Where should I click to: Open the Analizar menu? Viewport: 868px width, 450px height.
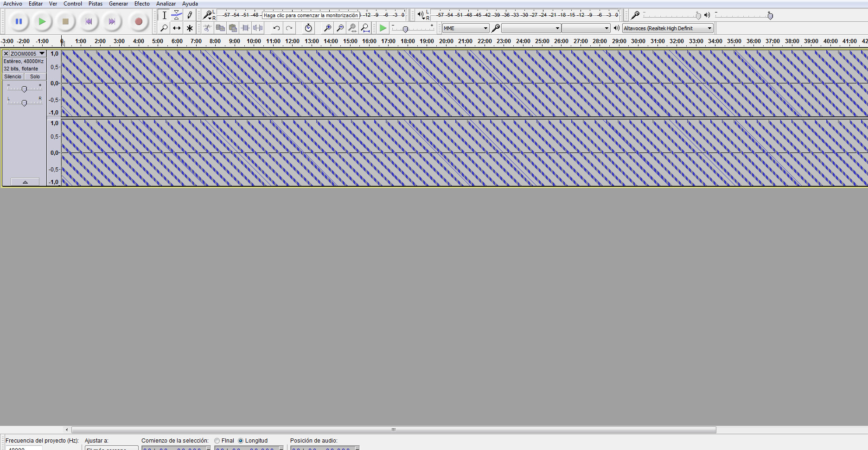click(x=166, y=4)
